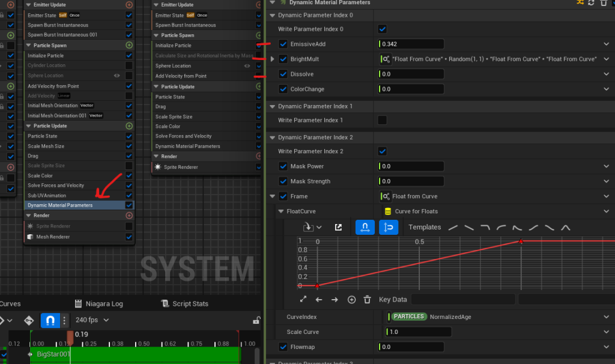Image resolution: width=615 pixels, height=364 pixels.
Task: Uncheck the EmissiveAdd parameter checkbox
Action: click(283, 44)
